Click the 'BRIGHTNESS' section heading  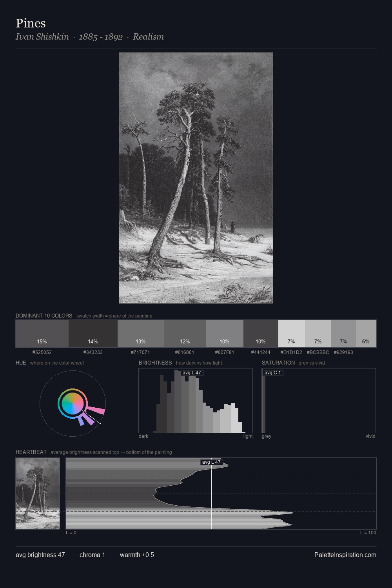click(x=155, y=363)
